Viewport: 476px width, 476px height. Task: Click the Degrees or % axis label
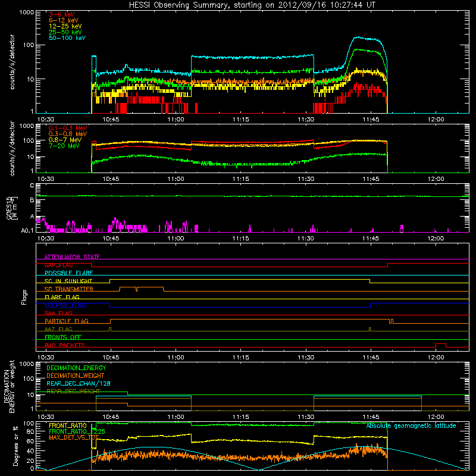[15, 446]
